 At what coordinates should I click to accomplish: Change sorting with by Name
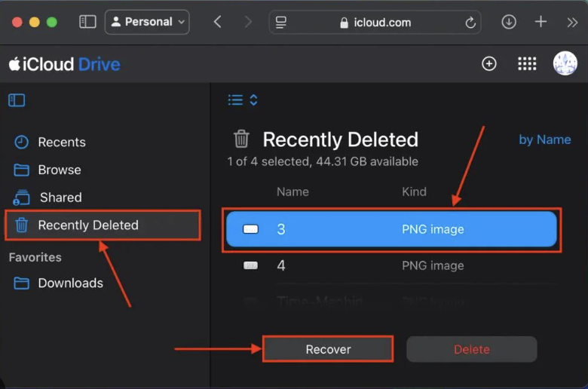pos(544,139)
